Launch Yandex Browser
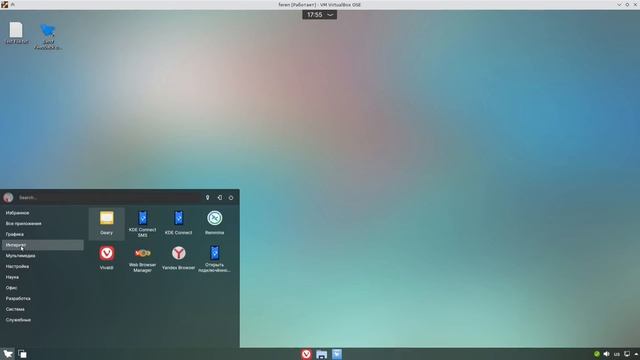 (178, 258)
